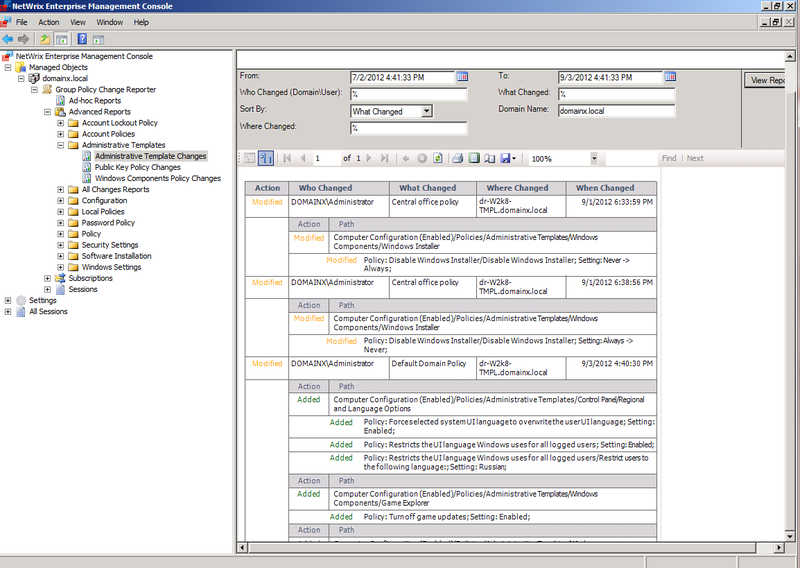Image resolution: width=800 pixels, height=568 pixels.
Task: Click the Find text search box
Action: pos(631,159)
